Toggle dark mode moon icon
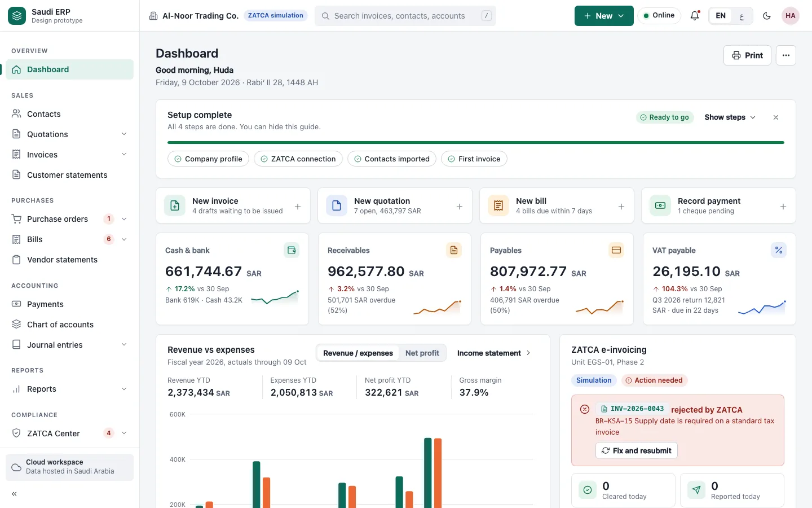Viewport: 812px width, 508px height. coord(767,16)
